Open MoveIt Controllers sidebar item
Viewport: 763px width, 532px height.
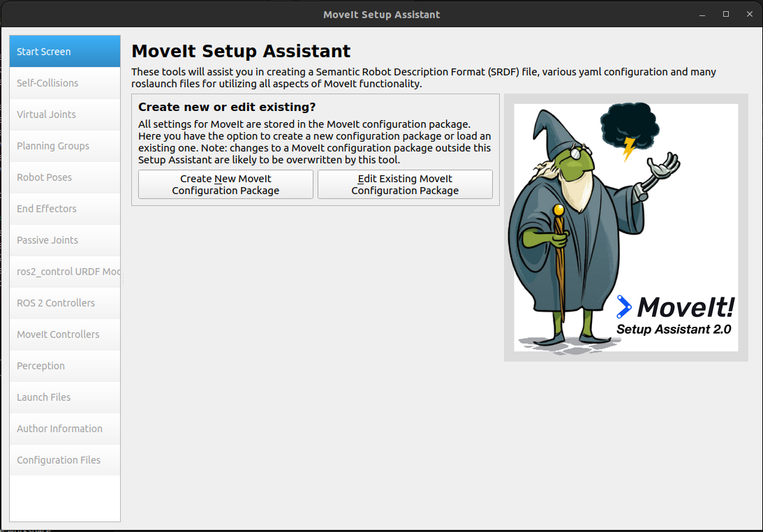click(x=65, y=334)
